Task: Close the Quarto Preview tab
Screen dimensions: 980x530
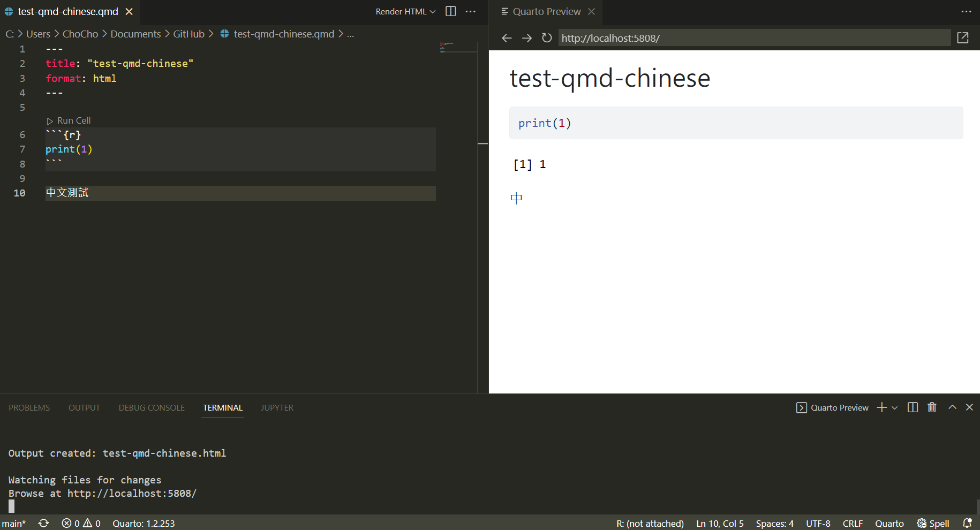Action: [x=592, y=11]
